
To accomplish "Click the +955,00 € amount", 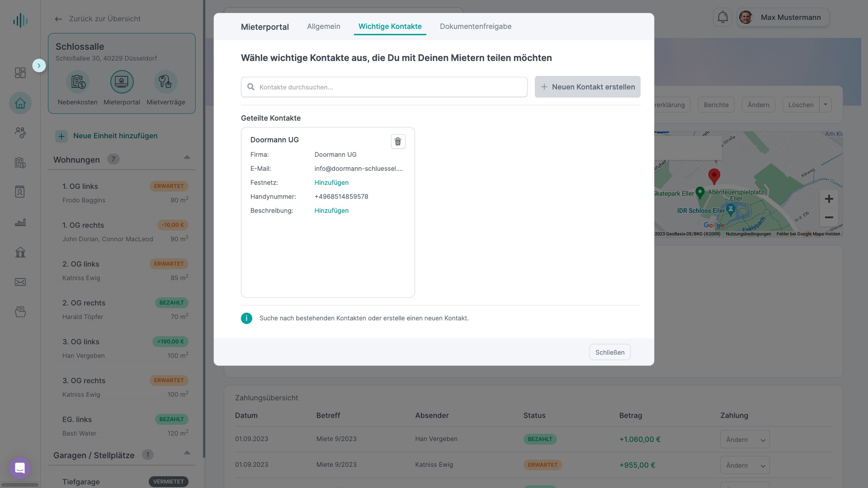I will 637,465.
